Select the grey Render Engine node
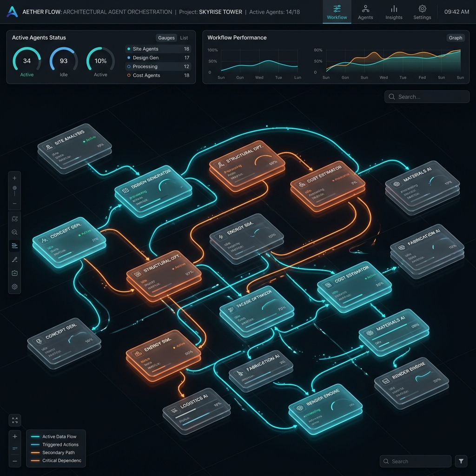Image resolution: width=476 pixels, height=476 pixels. point(411,383)
